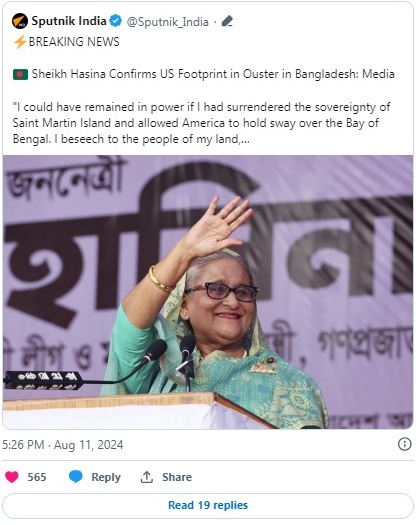The width and height of the screenshot is (416, 525).
Task: Open Read 19 replies
Action: (208, 505)
